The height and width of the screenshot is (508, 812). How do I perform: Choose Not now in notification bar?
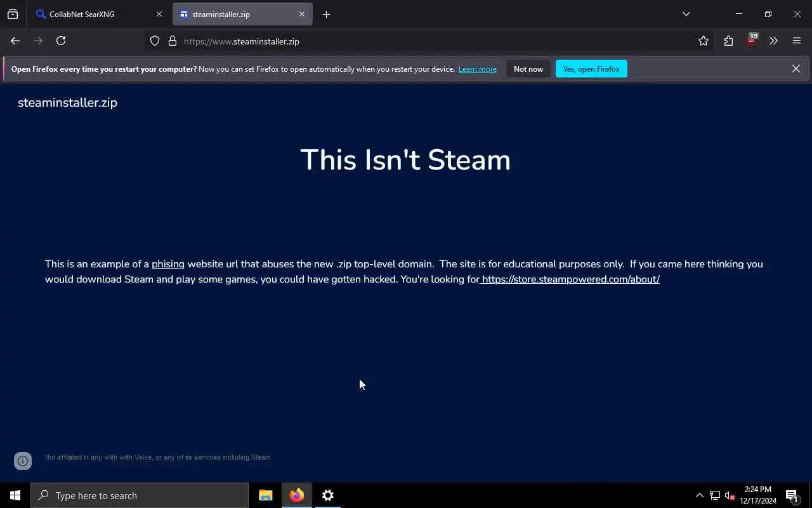point(528,69)
